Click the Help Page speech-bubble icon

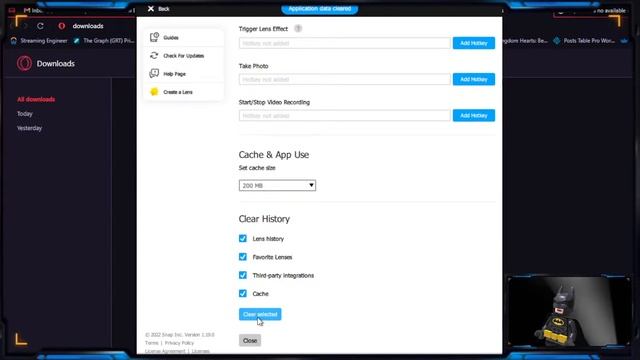(154, 73)
